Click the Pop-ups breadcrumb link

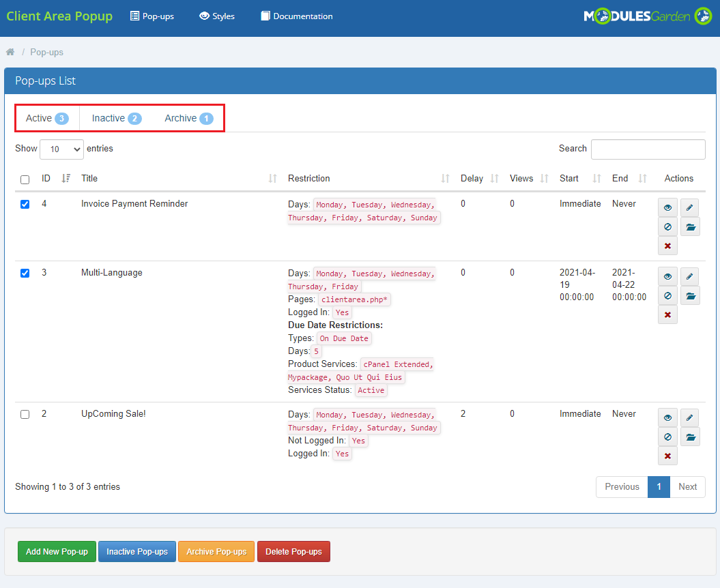coord(47,52)
